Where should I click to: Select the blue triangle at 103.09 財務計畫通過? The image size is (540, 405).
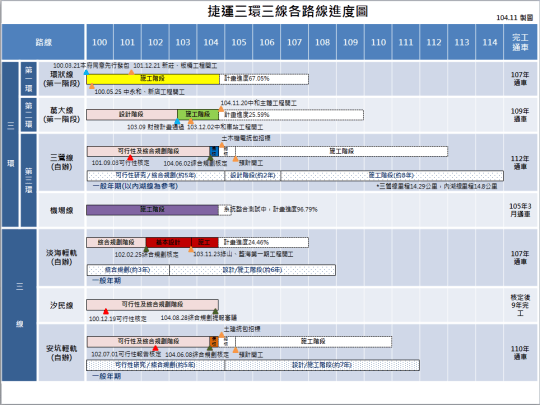(x=177, y=121)
